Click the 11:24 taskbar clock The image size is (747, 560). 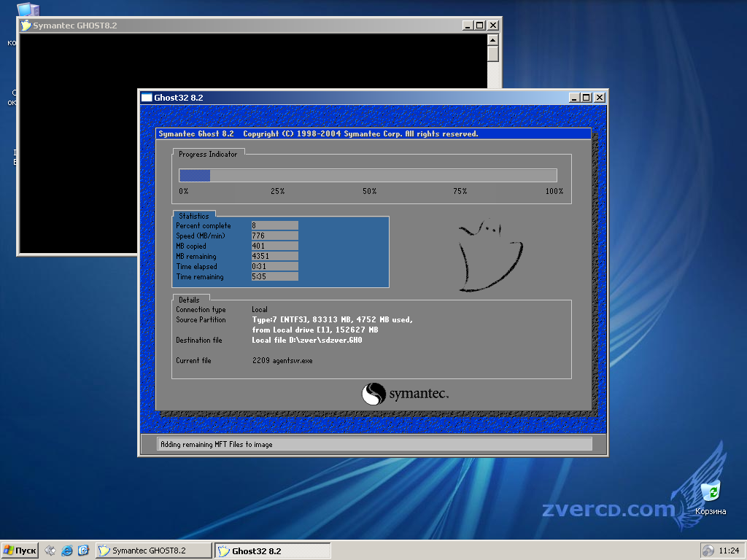(729, 551)
